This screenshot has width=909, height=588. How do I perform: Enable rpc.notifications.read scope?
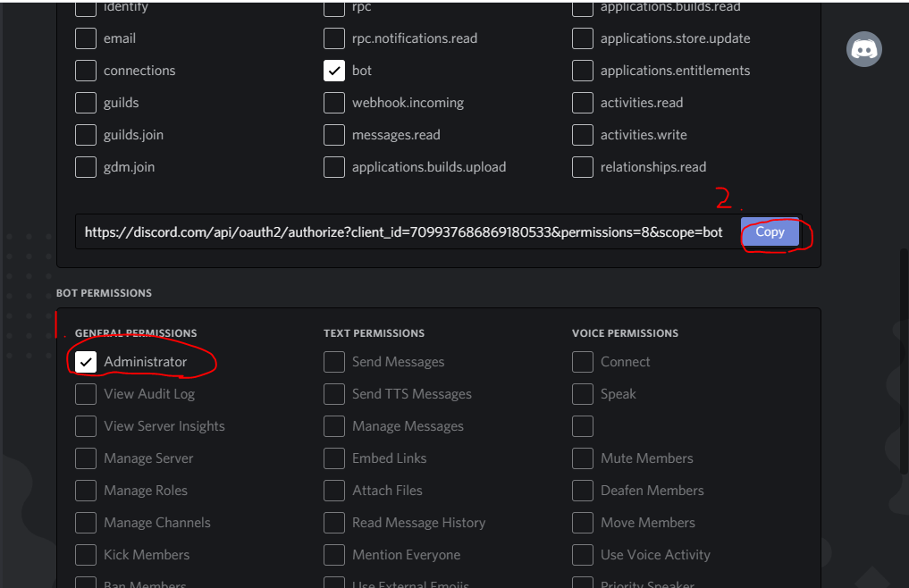coord(334,38)
